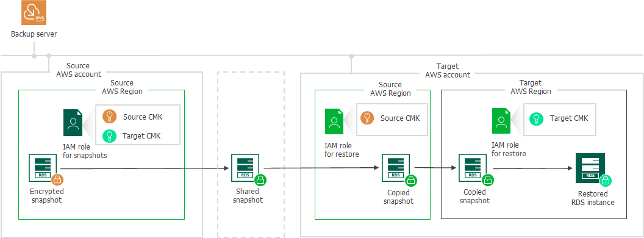Click the orange AWS Backup server icon
This screenshot has width=644, height=238.
[x=34, y=13]
